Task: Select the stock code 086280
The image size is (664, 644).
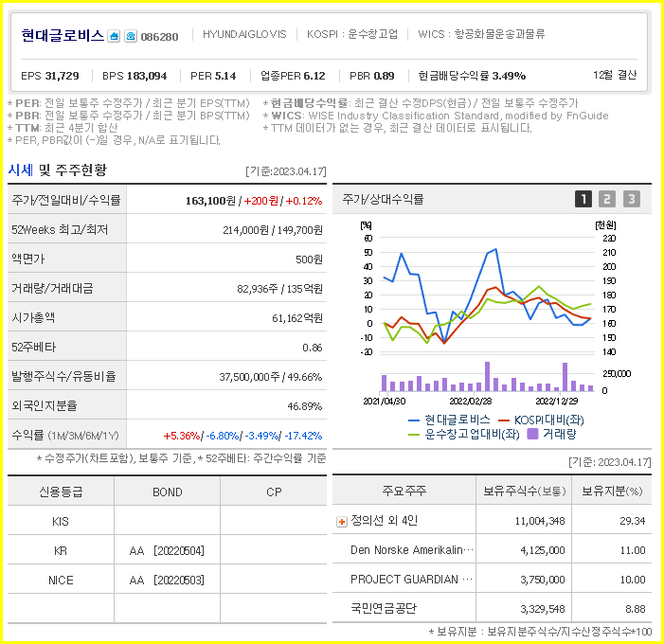Action: coord(159,37)
